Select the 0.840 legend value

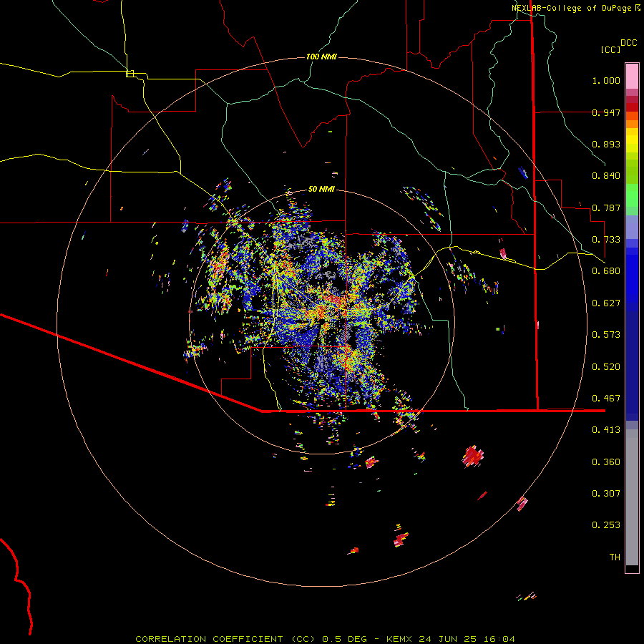(606, 176)
